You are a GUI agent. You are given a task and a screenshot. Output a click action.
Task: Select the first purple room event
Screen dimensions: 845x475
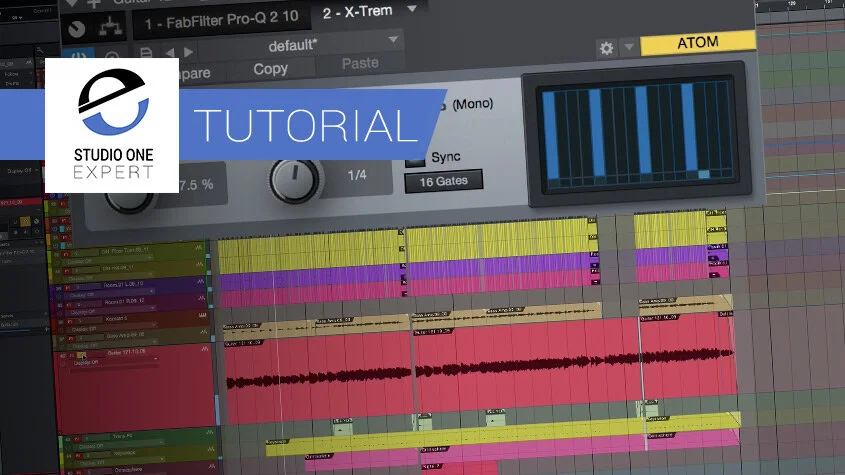(312, 279)
